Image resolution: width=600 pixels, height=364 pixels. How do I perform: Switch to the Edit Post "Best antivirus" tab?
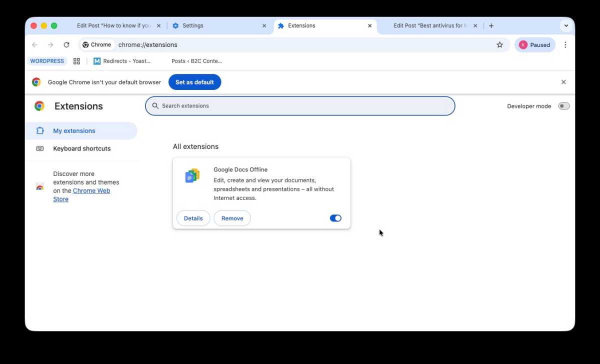coord(431,25)
